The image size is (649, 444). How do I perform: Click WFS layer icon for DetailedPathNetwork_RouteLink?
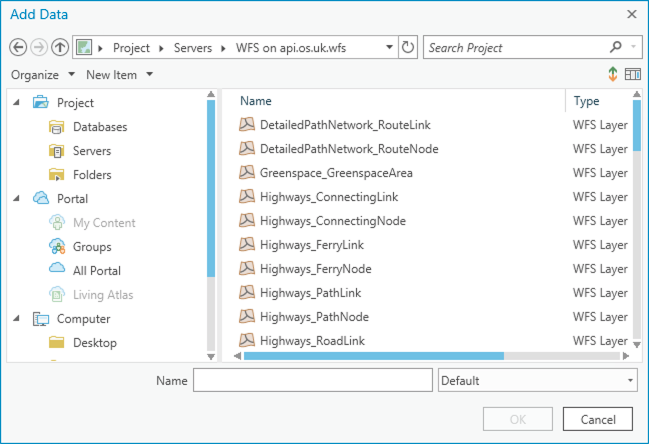tap(247, 124)
